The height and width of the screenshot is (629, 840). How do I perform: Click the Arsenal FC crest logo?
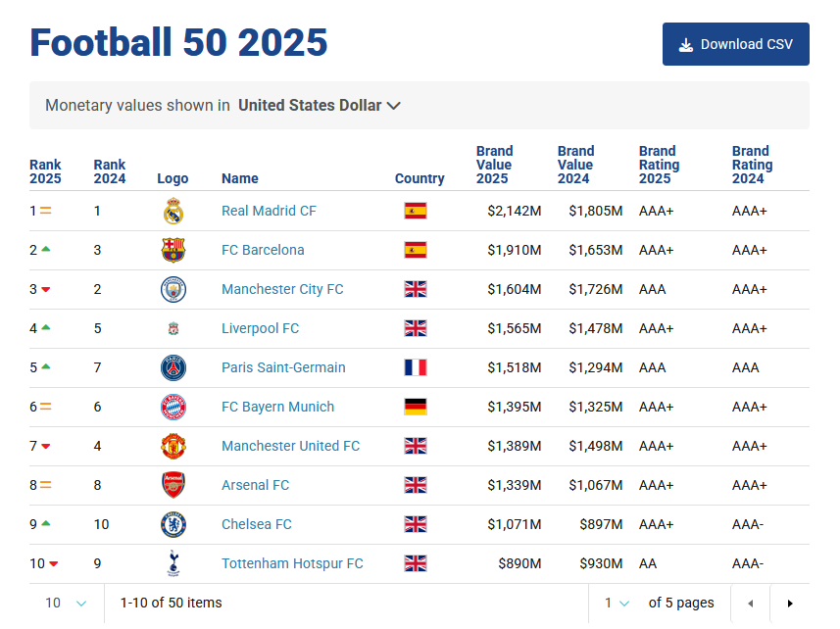(173, 485)
